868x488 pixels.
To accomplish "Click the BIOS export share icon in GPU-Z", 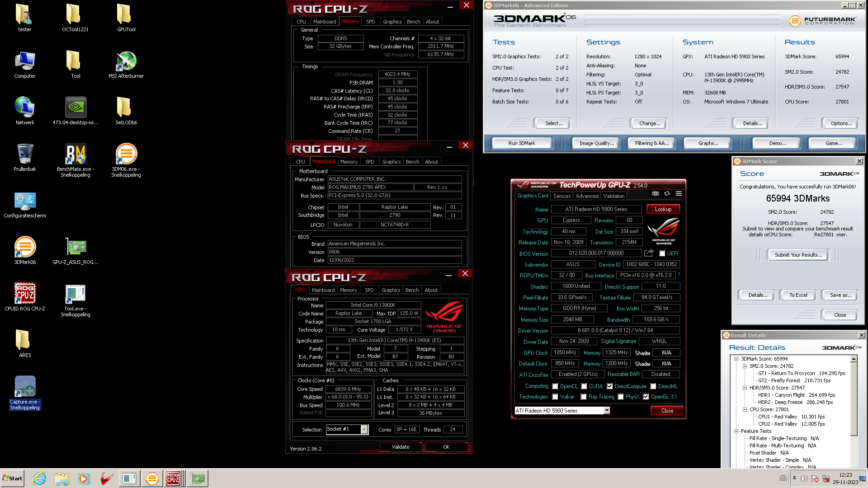I will click(649, 253).
